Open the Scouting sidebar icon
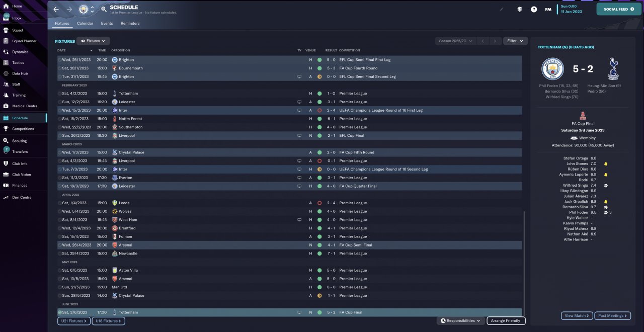The width and height of the screenshot is (644, 332). pyautogui.click(x=6, y=141)
